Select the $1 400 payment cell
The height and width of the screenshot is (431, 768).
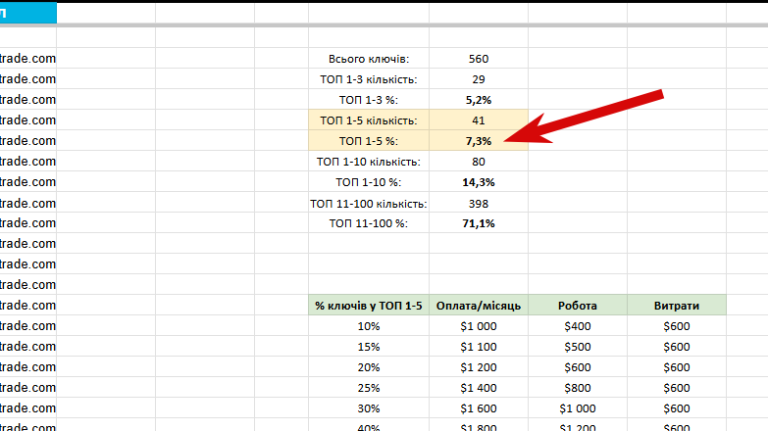pos(479,388)
